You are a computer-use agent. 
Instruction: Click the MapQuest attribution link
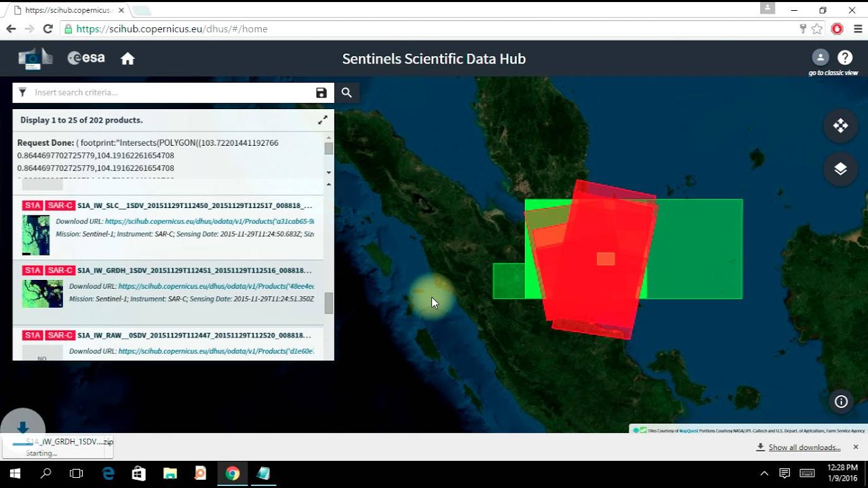[x=689, y=430]
